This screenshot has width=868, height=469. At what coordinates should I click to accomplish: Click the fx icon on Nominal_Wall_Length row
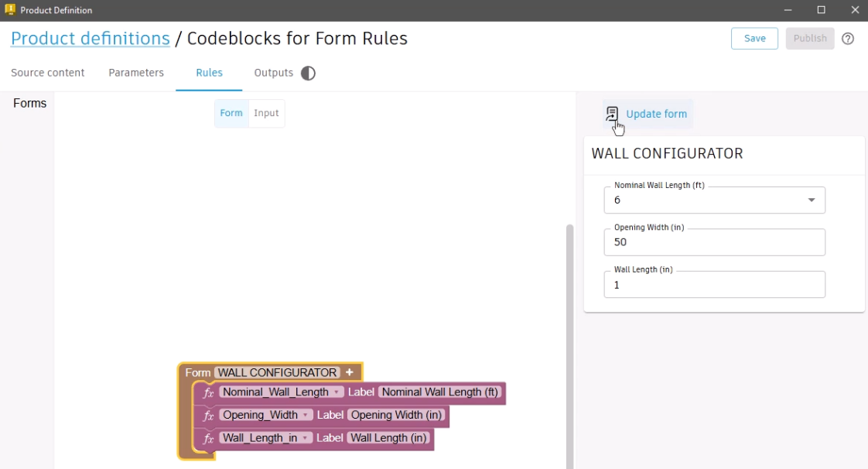(x=209, y=392)
